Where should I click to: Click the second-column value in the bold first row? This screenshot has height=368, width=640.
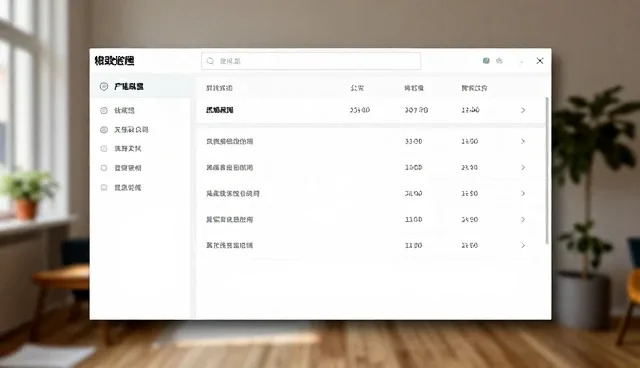(x=360, y=110)
